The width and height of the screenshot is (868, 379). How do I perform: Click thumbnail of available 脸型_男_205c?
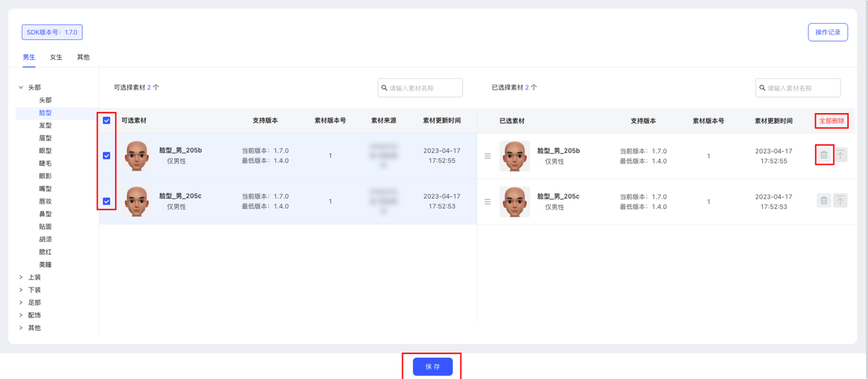coord(137,201)
